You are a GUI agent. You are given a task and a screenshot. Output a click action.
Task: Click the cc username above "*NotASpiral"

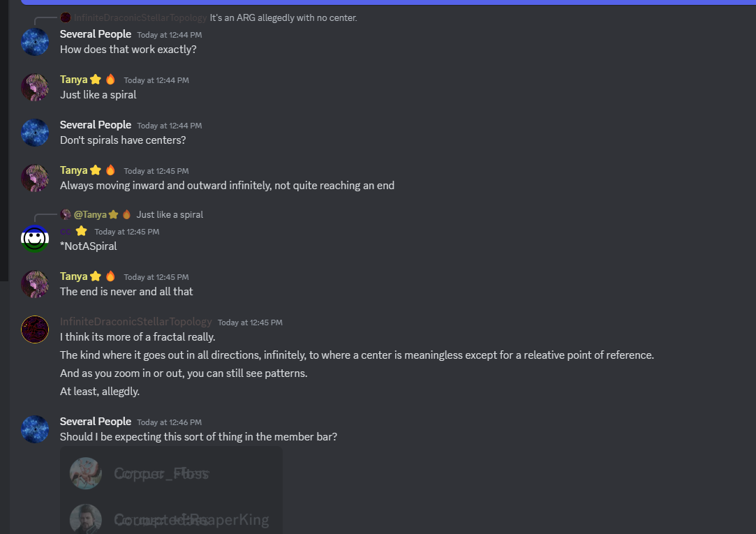coord(66,231)
